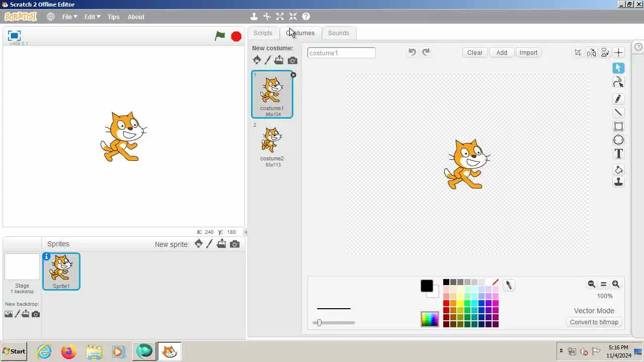Upload sprite from file
This screenshot has height=362, width=644.
(x=221, y=244)
